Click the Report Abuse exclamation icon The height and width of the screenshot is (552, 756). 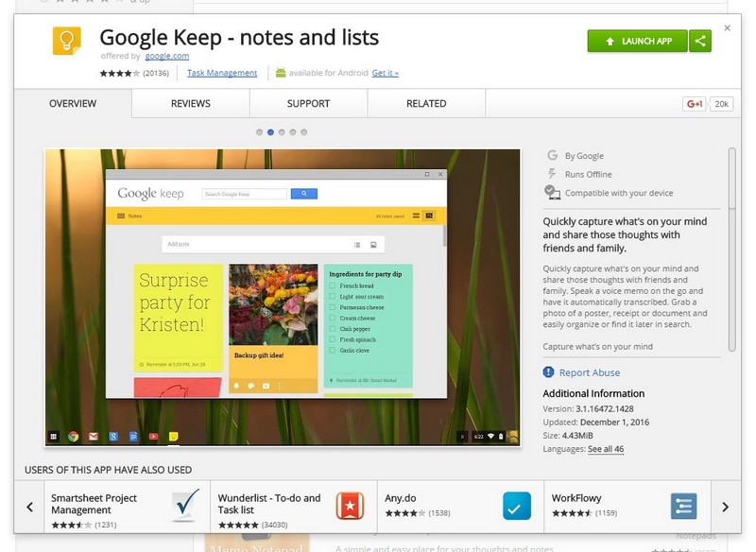click(x=548, y=372)
